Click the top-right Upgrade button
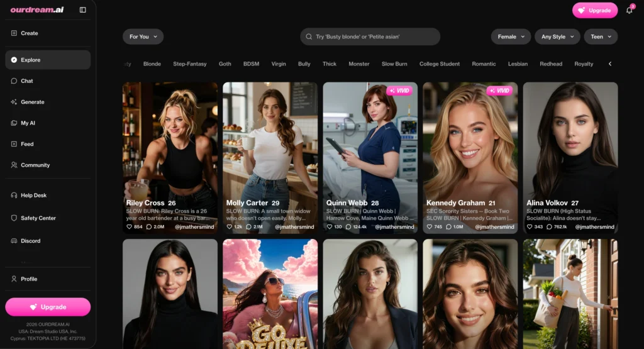The image size is (644, 349). coord(595,10)
